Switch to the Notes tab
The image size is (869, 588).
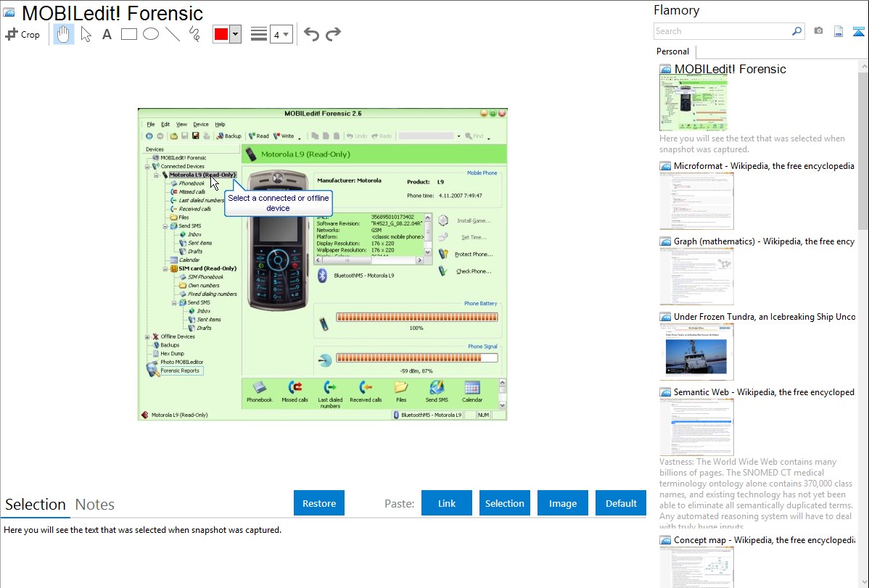(x=95, y=505)
